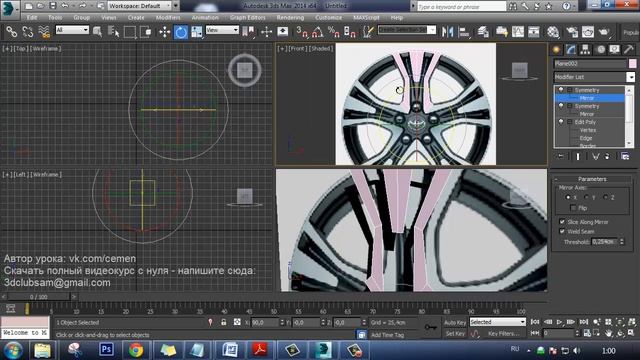Open the Tools menu
640x360 pixels.
pos(55,18)
